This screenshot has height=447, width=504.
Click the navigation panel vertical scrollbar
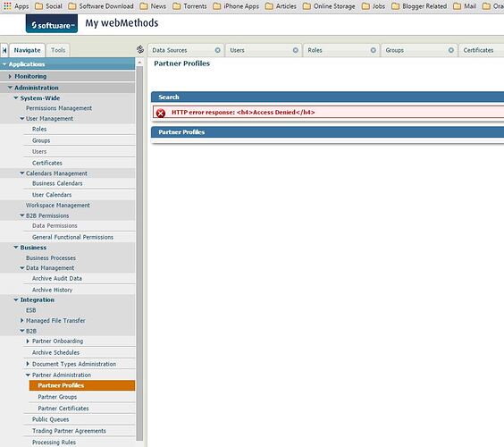pos(139,252)
